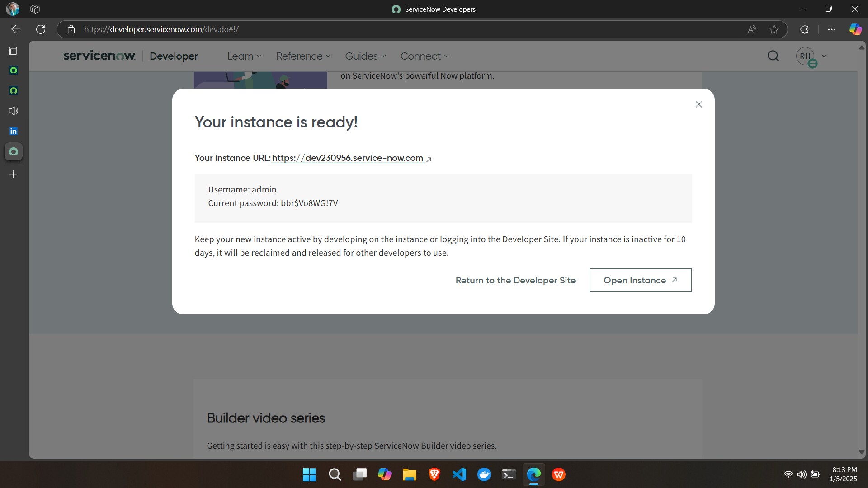Open Windows taskbar Search
The width and height of the screenshot is (868, 488).
click(335, 474)
